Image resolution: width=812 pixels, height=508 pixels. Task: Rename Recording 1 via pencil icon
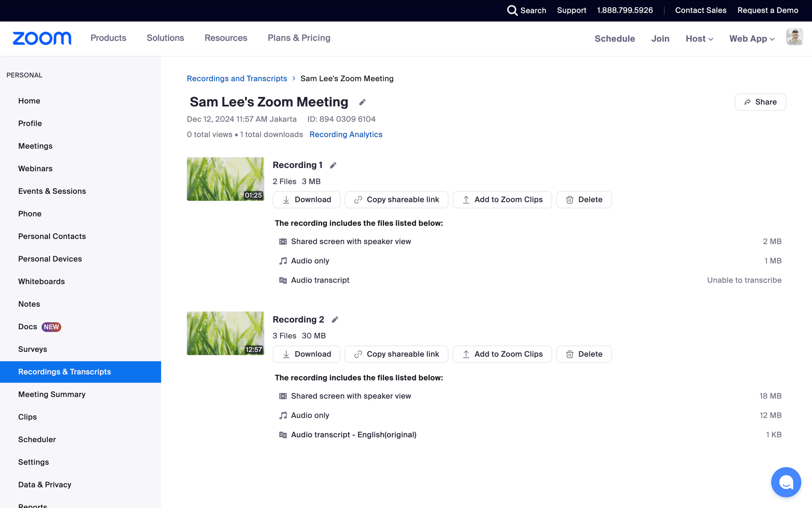coord(333,165)
